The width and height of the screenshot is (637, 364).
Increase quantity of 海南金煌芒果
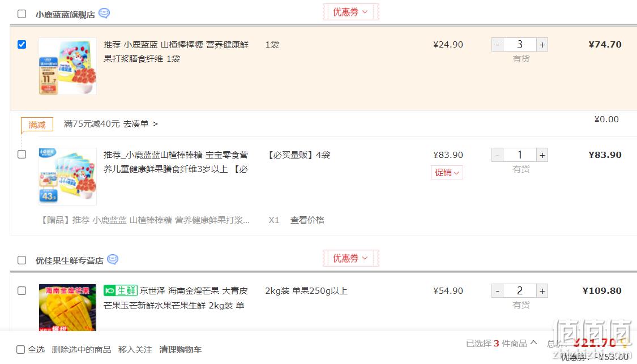tap(542, 291)
